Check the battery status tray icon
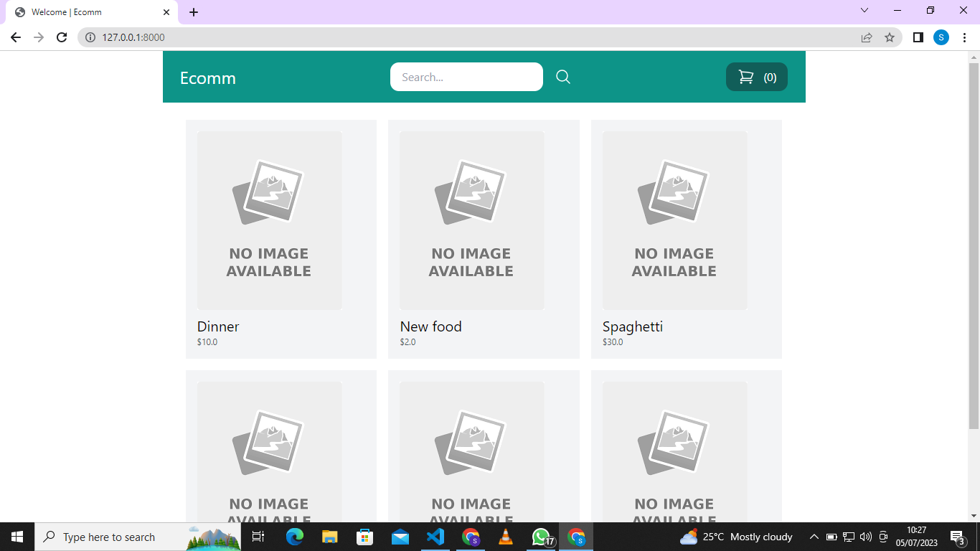Image resolution: width=980 pixels, height=551 pixels. pyautogui.click(x=831, y=537)
